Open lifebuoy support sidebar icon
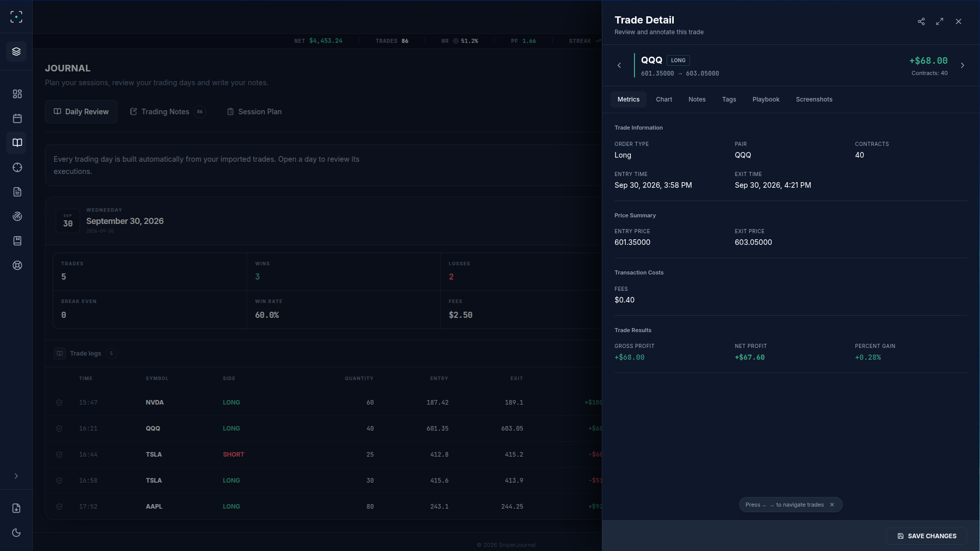980x551 pixels. coord(17,265)
